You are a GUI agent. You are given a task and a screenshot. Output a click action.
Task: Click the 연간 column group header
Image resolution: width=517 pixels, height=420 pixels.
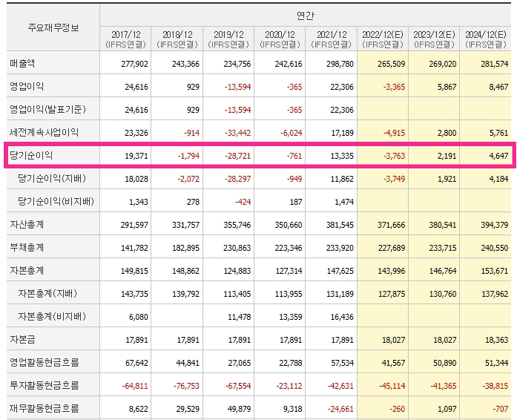coord(306,16)
